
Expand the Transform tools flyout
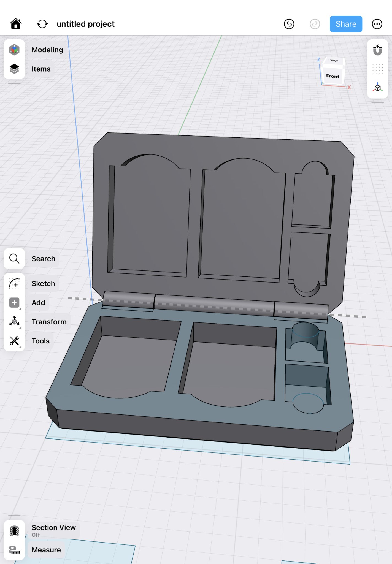click(14, 322)
